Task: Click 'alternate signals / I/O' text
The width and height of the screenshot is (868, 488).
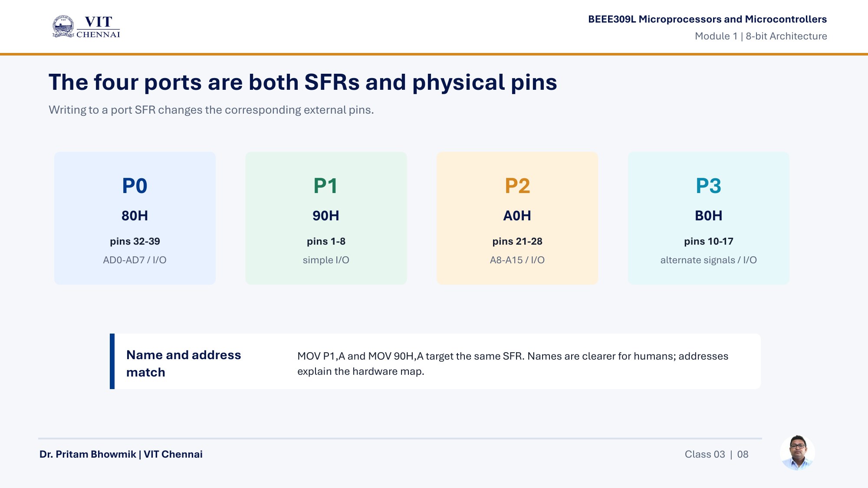Action: [x=709, y=260]
